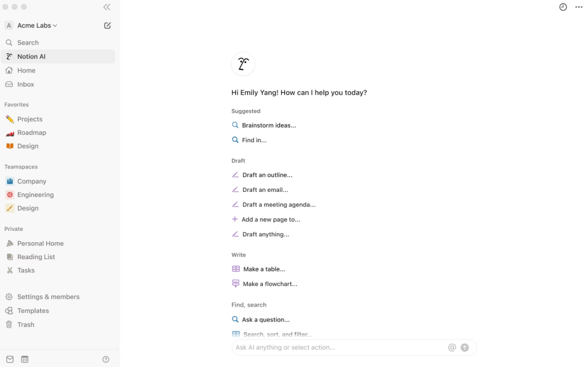Open the mail icon at sidebar bottom
The image size is (588, 367).
coord(10,359)
